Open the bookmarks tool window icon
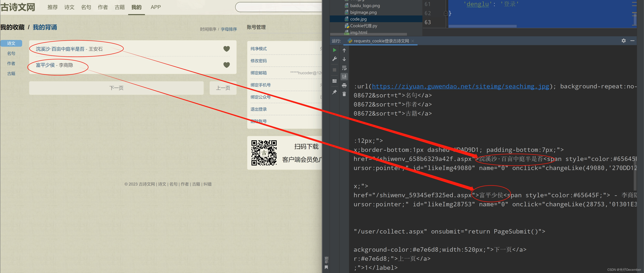Screen dimensions: 644x273 pyautogui.click(x=326, y=267)
